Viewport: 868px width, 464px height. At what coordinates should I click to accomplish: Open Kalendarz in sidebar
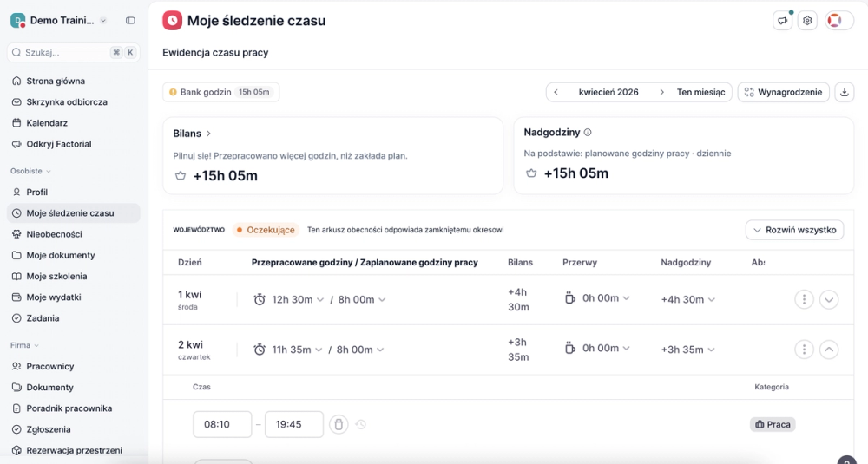[x=73, y=123]
